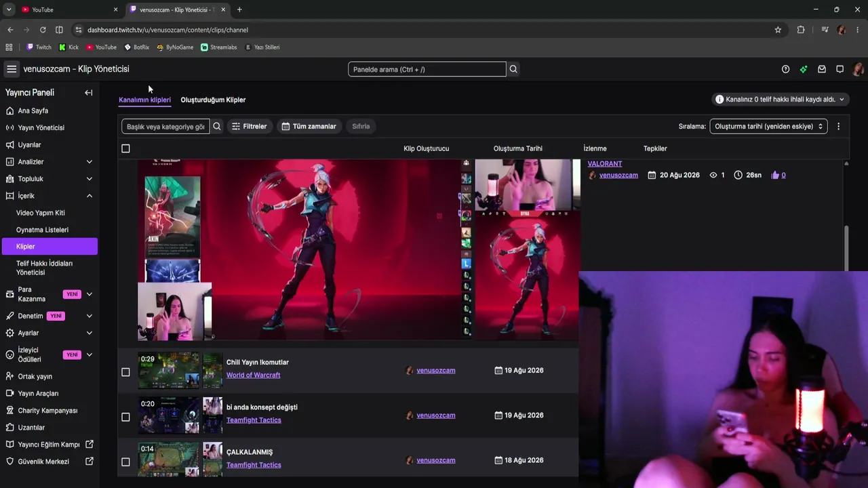Switch to the YouTube browser tab
Viewport: 868px width, 488px height.
point(70,9)
